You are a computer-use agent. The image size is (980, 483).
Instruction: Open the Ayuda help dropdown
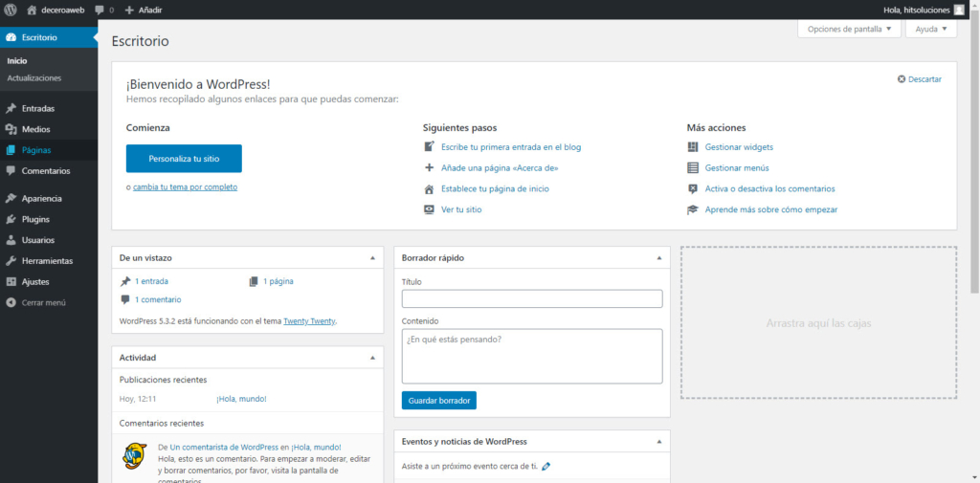931,29
